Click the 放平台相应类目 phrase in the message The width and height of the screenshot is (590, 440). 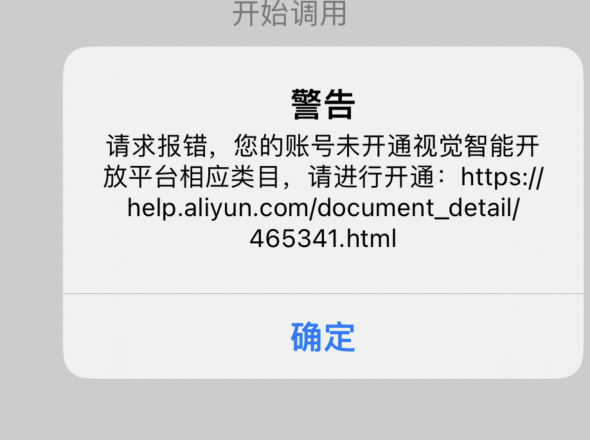[191, 177]
